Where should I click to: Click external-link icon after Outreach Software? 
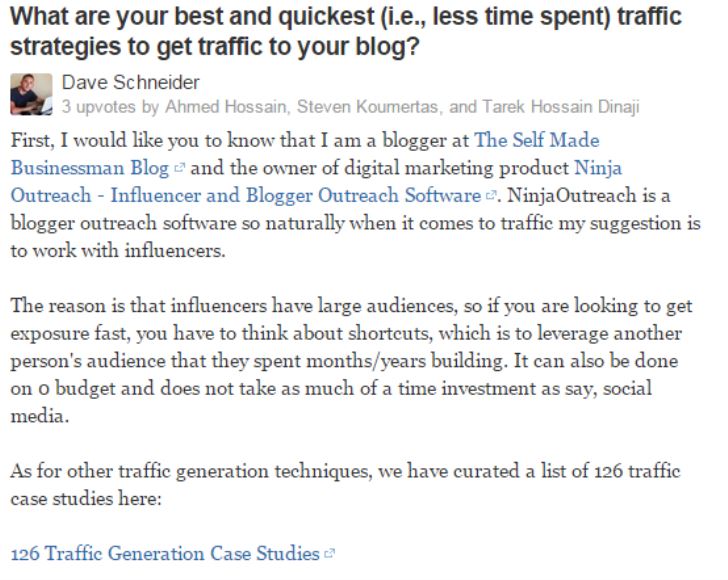coord(491,196)
